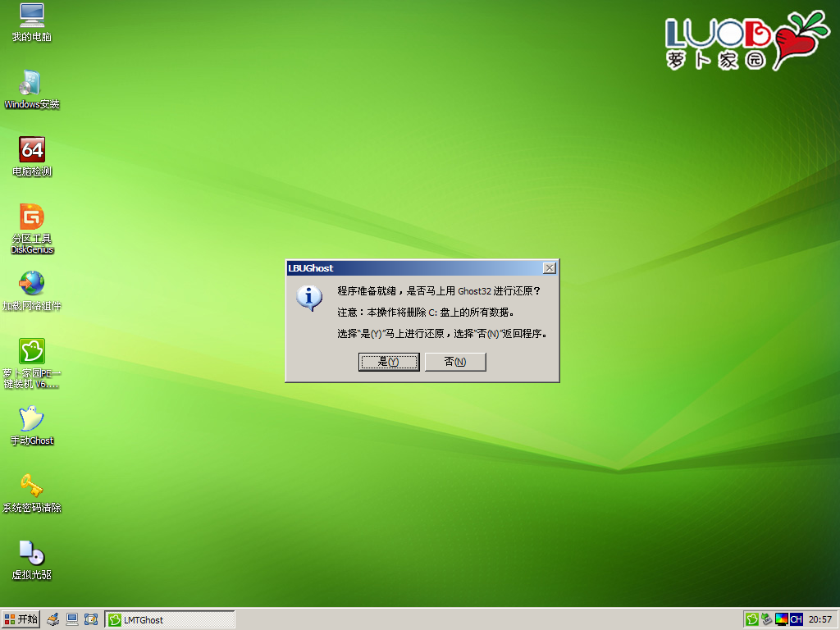Cancel restore by clicking 否(N)

(455, 362)
